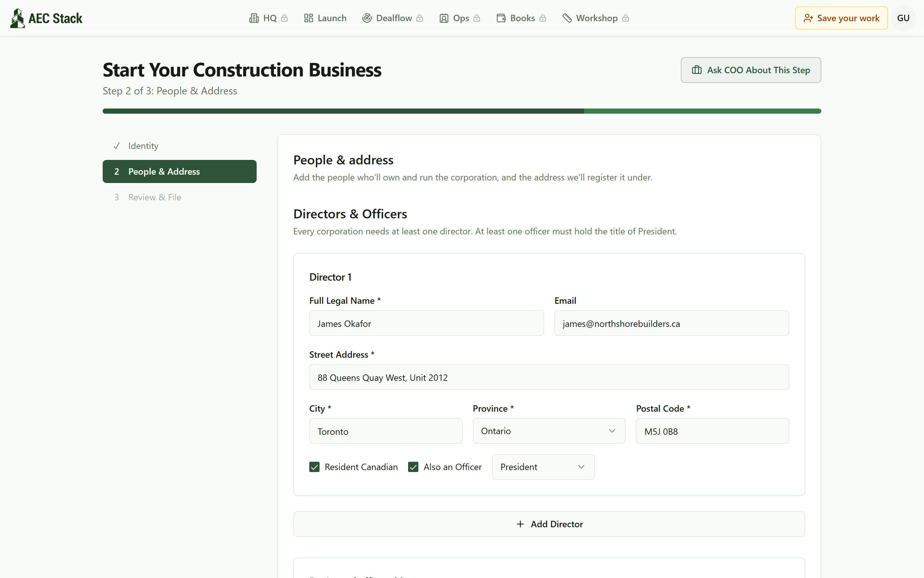Click the Start Your Construction Business title

242,70
